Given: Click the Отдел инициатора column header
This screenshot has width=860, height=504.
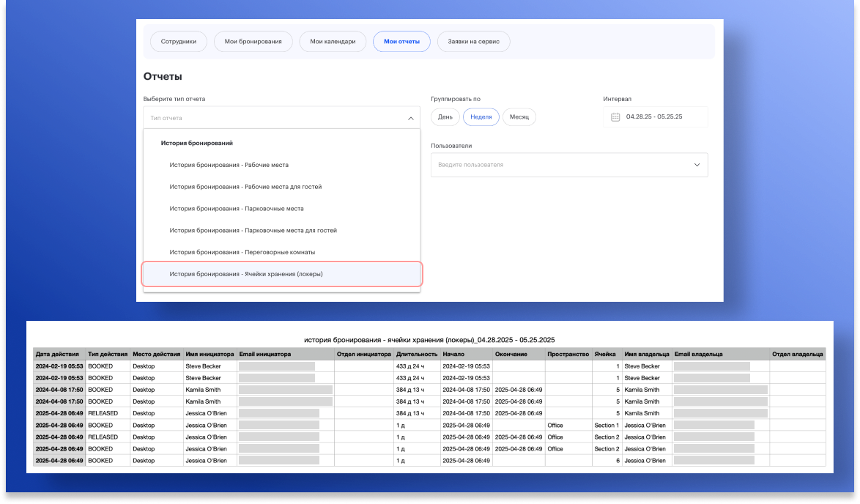Looking at the screenshot, I should [363, 355].
